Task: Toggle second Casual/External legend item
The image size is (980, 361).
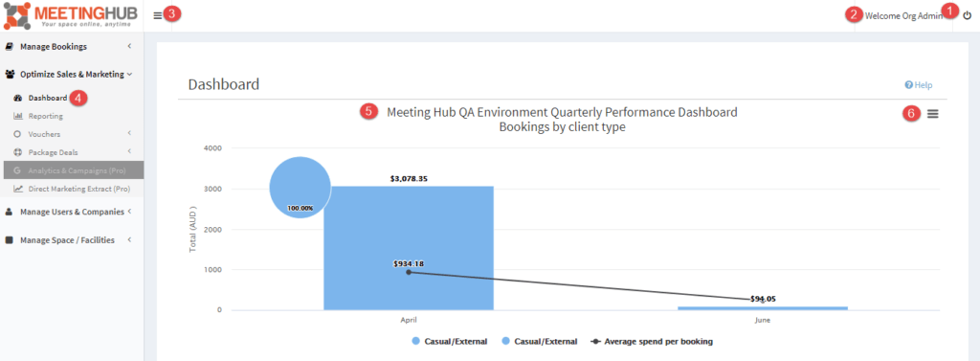Action: (539, 342)
